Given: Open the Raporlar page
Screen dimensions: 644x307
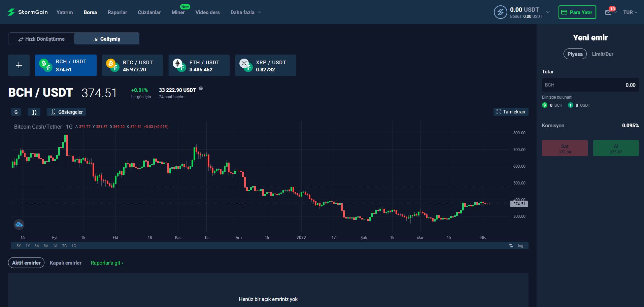Looking at the screenshot, I should point(117,12).
